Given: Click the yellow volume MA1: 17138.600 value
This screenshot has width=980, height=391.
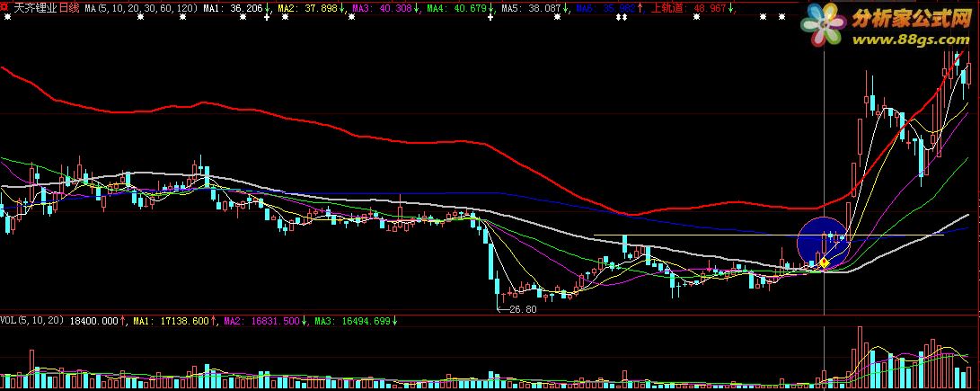Looking at the screenshot, I should pos(171,321).
